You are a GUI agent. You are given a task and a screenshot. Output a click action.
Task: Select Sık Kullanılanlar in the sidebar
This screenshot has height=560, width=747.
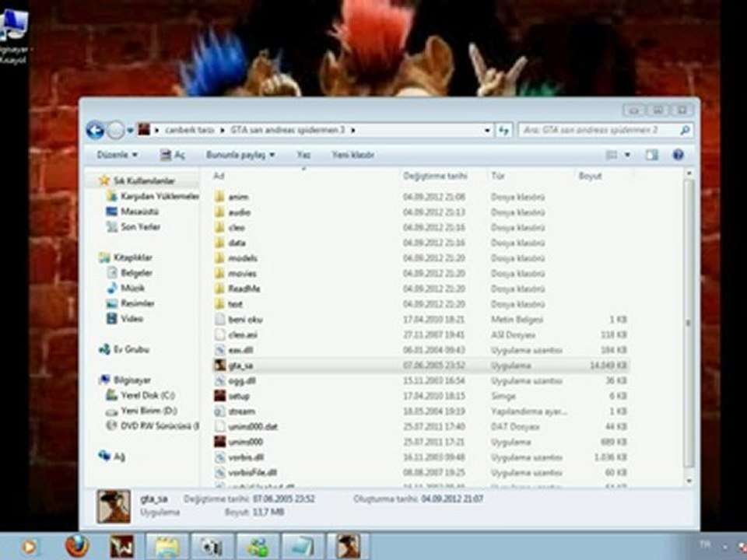[144, 181]
